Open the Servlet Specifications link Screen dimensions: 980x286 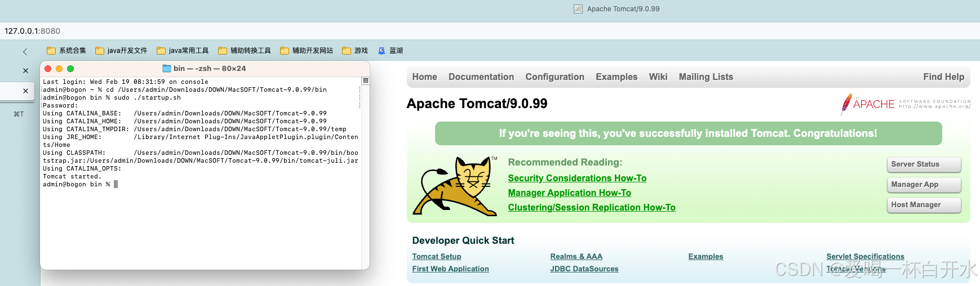(x=865, y=257)
